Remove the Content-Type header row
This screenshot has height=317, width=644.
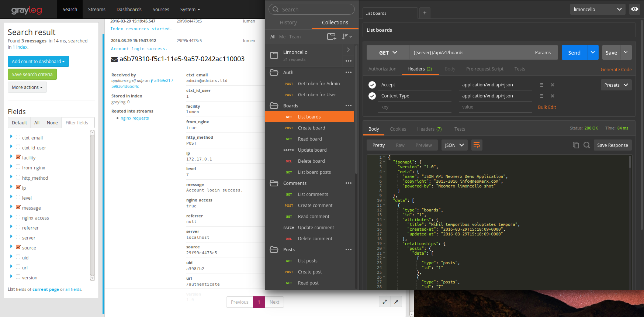pos(553,96)
